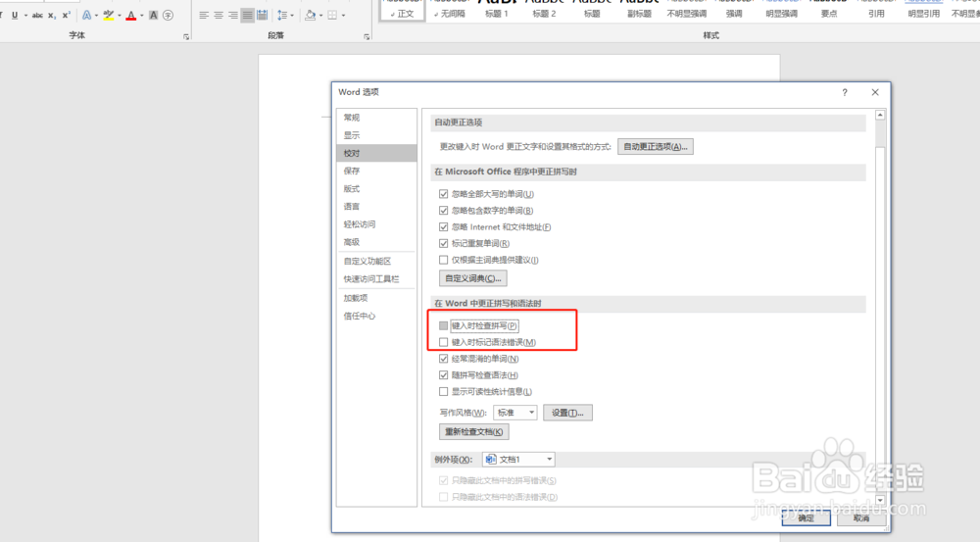This screenshot has width=980, height=542.
Task: Apply superscript formatting
Action: point(67,15)
